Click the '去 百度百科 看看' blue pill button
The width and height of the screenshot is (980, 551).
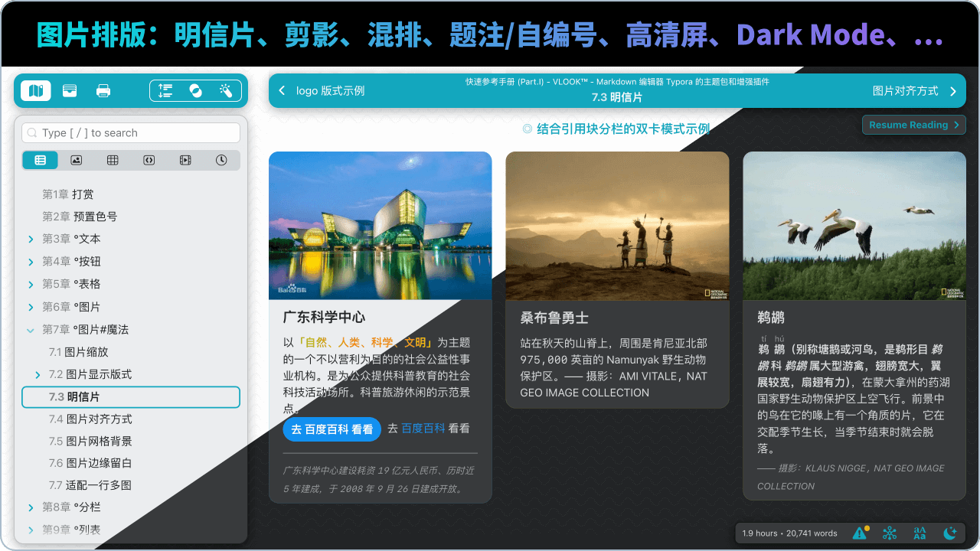point(332,429)
